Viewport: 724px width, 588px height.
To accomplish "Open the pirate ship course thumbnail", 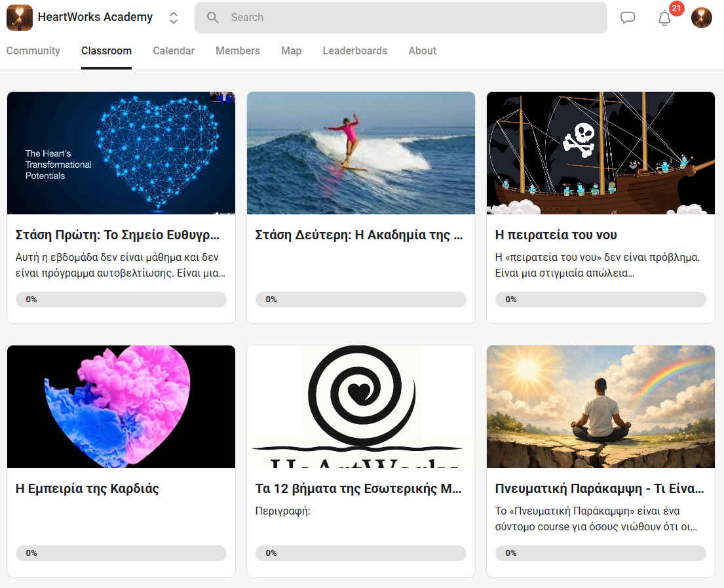I will pyautogui.click(x=600, y=153).
